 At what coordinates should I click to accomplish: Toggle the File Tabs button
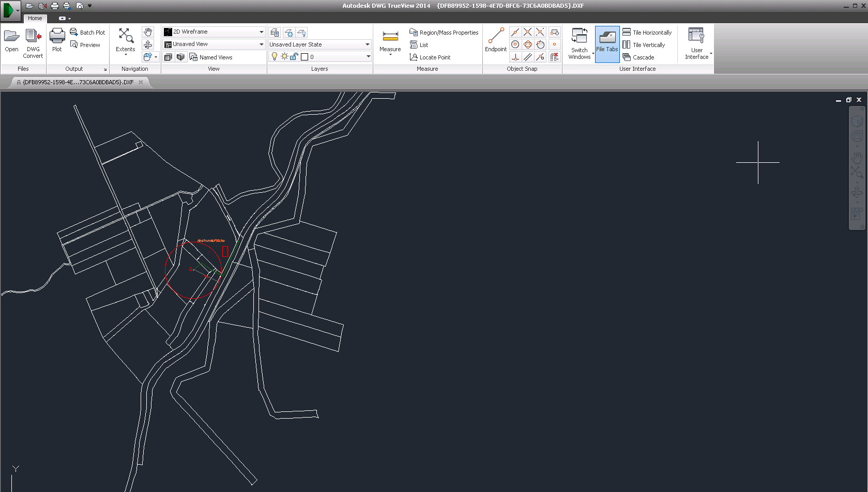[607, 44]
